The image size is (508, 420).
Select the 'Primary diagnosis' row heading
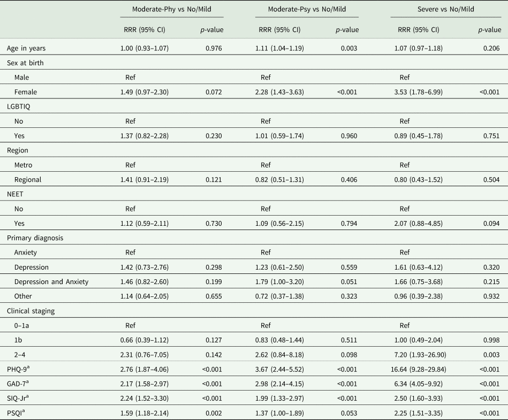(34, 238)
